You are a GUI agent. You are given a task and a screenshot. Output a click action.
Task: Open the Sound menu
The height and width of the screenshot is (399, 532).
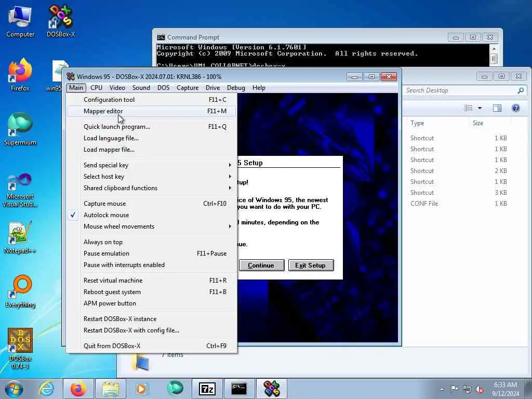pyautogui.click(x=141, y=88)
